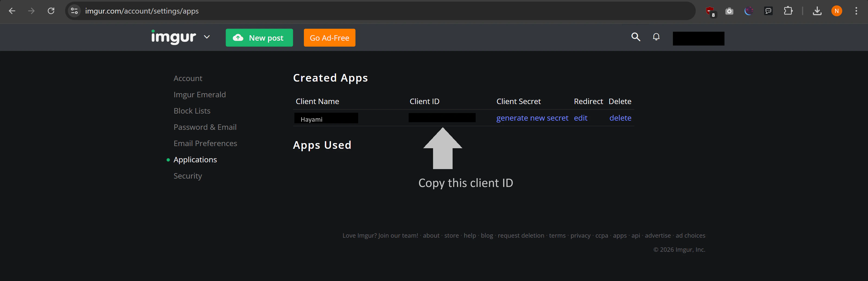Viewport: 868px width, 281px height.
Task: Go back using the browser back arrow
Action: pyautogui.click(x=12, y=11)
